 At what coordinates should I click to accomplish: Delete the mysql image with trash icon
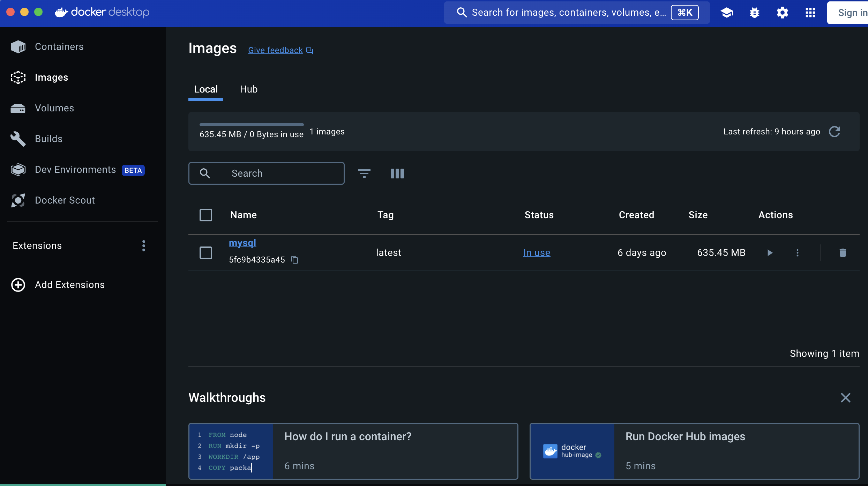843,253
